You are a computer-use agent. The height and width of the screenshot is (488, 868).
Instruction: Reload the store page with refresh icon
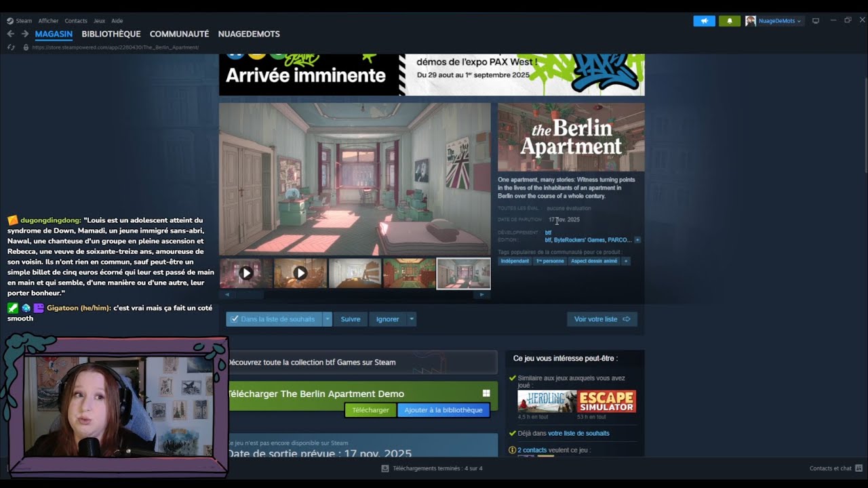click(11, 47)
